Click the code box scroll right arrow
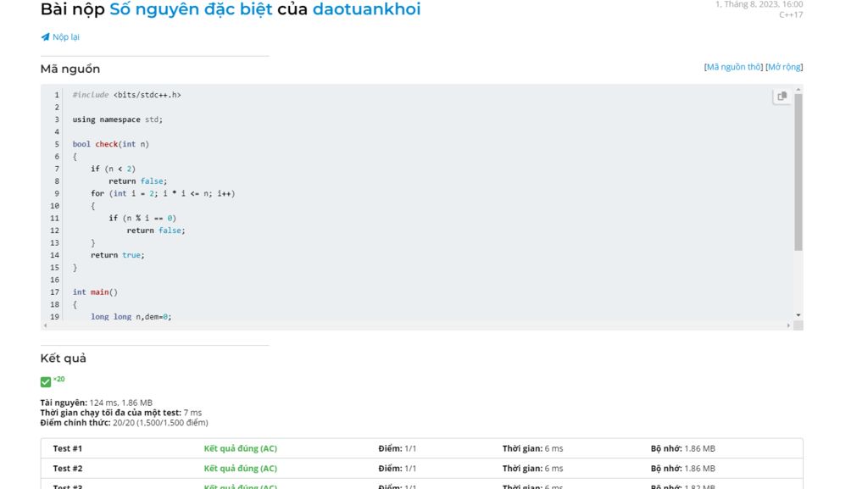This screenshot has height=489, width=868. pos(788,325)
